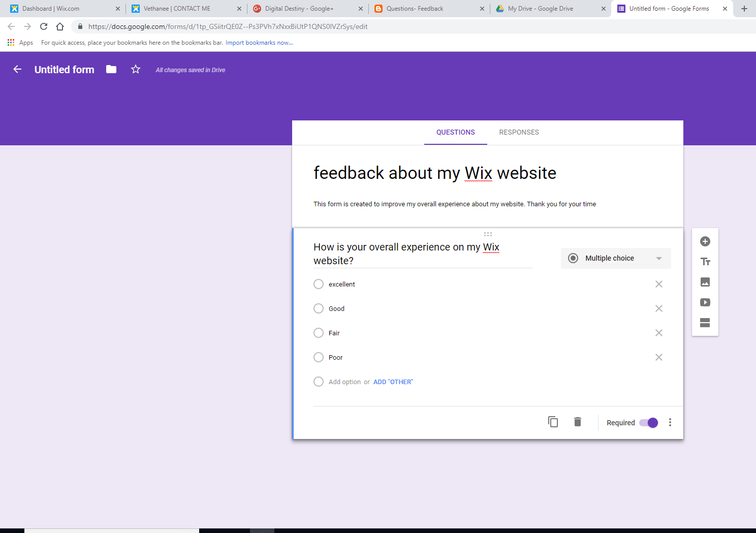
Task: Click the browser reload icon
Action: pos(44,26)
